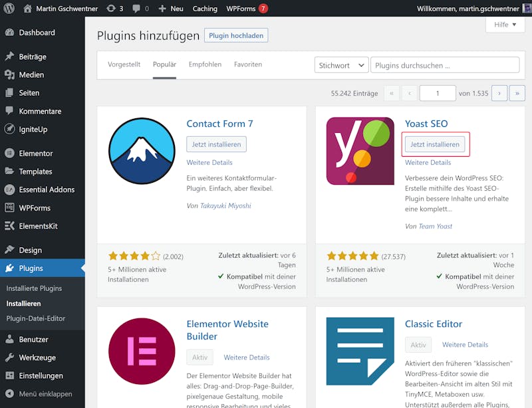
Task: Open the comments bubble icon in admin bar
Action: coord(136,9)
